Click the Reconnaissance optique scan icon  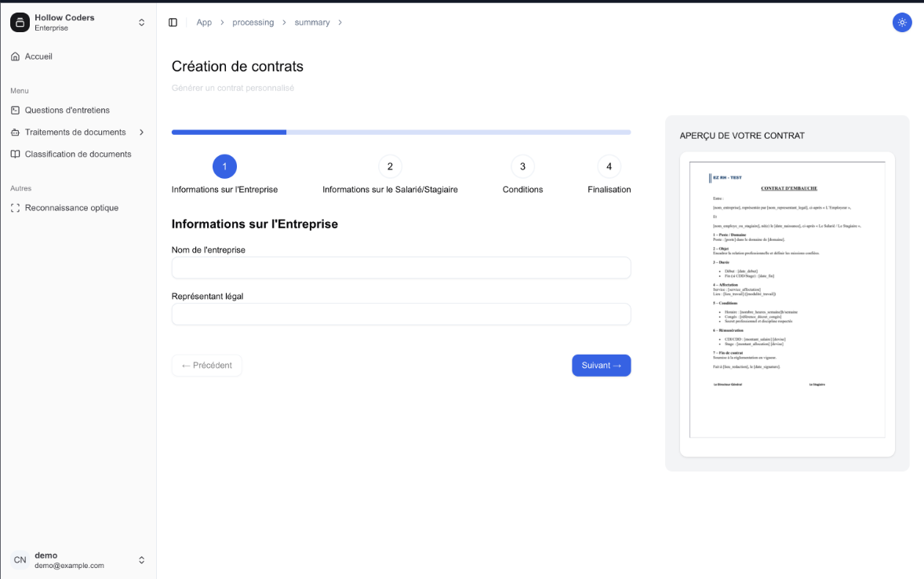[x=15, y=208]
